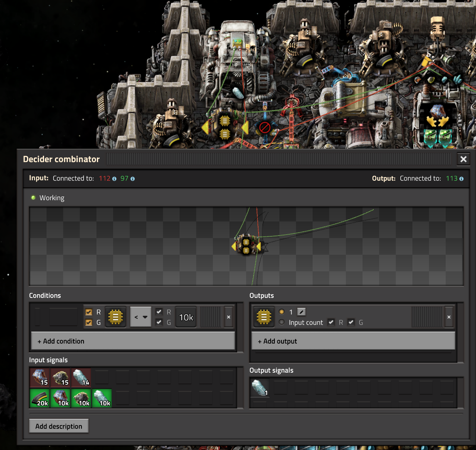Click the Add description button
The height and width of the screenshot is (450, 476).
59,426
